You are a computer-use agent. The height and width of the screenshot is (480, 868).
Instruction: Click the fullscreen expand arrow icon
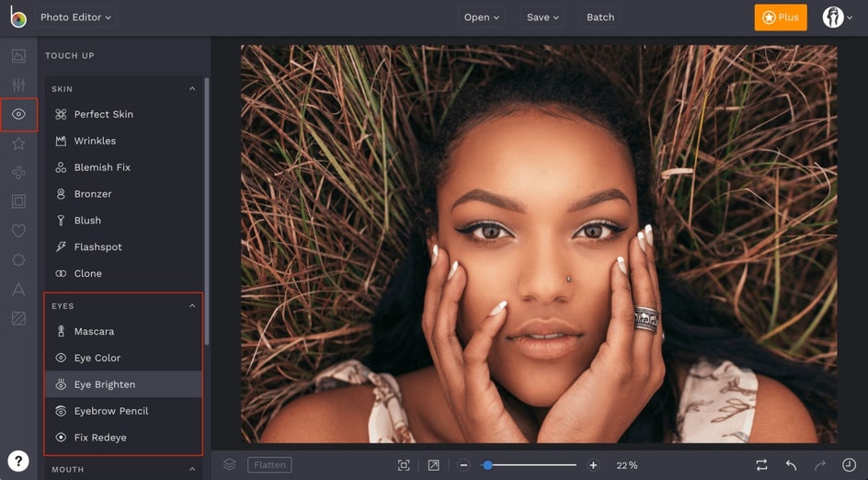click(433, 465)
